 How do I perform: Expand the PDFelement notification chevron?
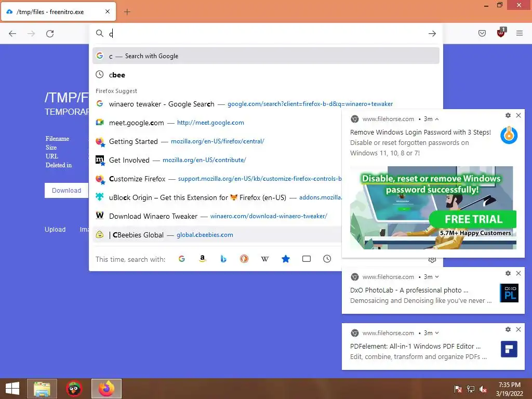coord(437,333)
